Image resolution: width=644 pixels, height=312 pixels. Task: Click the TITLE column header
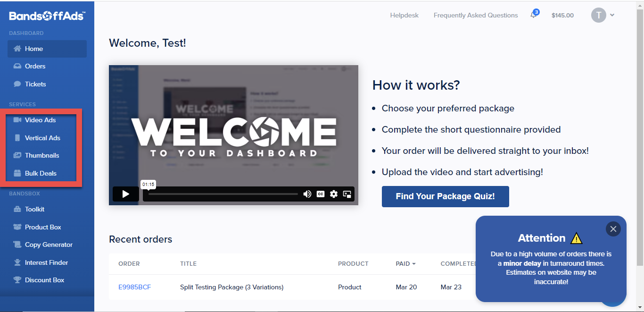click(189, 264)
